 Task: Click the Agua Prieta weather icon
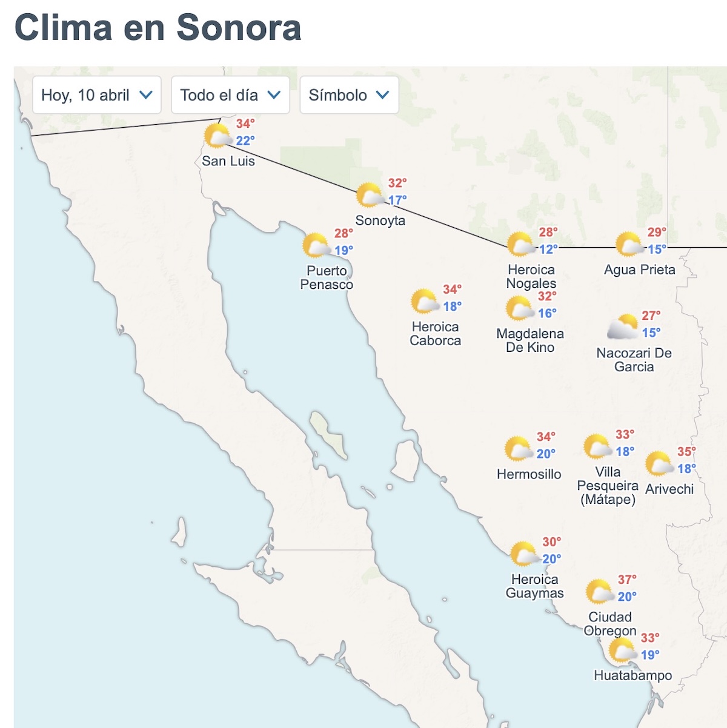pyautogui.click(x=628, y=244)
